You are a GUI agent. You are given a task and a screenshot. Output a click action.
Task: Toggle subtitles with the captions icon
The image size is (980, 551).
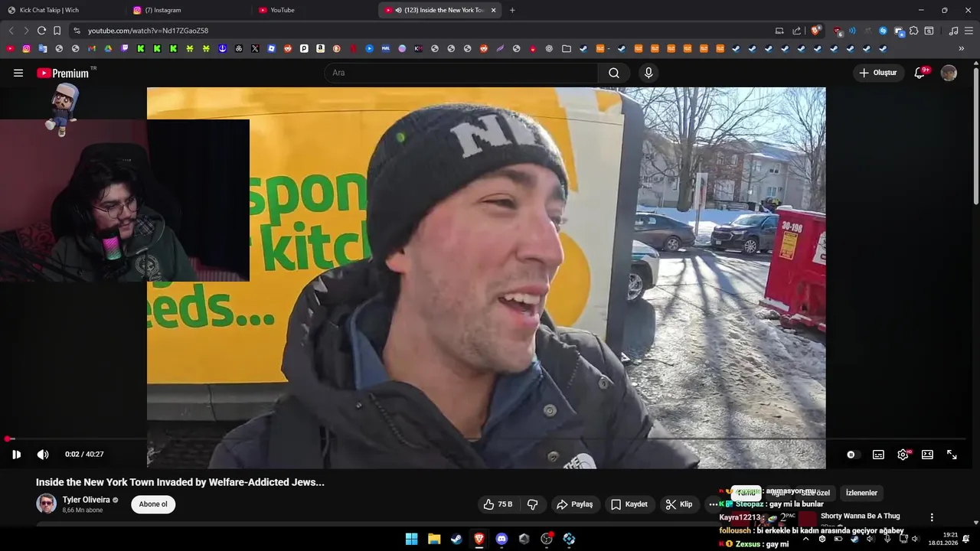coord(878,455)
